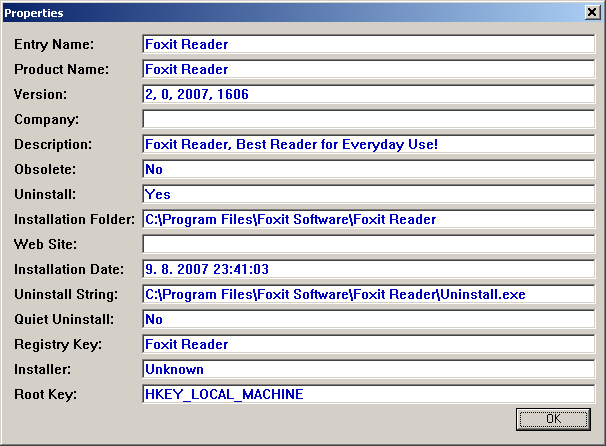Screen dimensions: 606x446
Task: Click the 'Installer:' label
Action: coord(43,369)
